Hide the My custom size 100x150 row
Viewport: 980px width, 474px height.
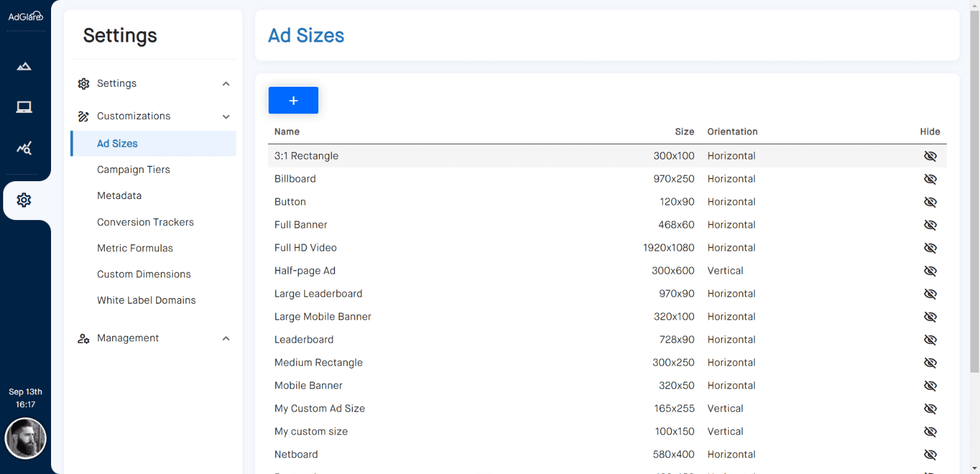930,431
